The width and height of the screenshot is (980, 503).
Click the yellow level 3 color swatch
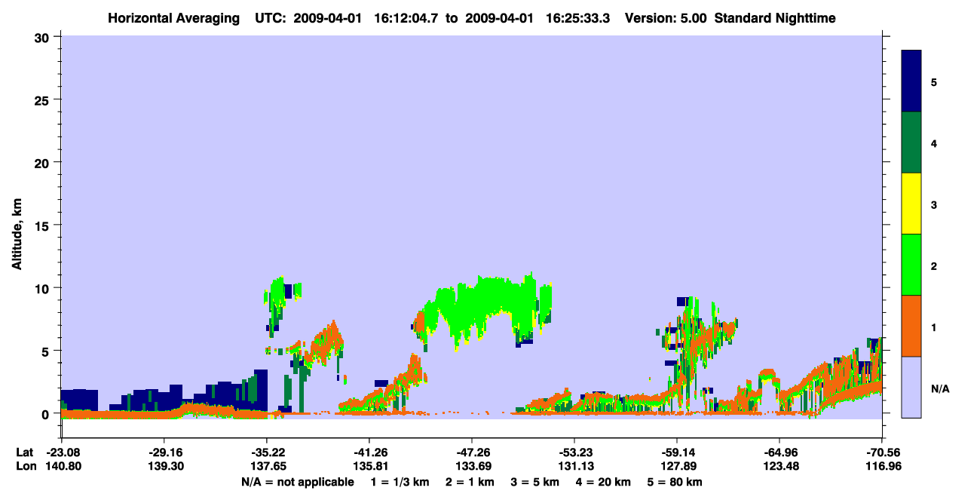point(911,204)
